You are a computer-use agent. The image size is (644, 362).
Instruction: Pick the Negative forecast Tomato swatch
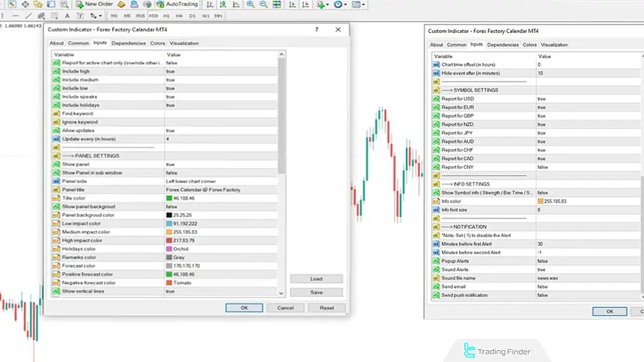click(x=168, y=283)
